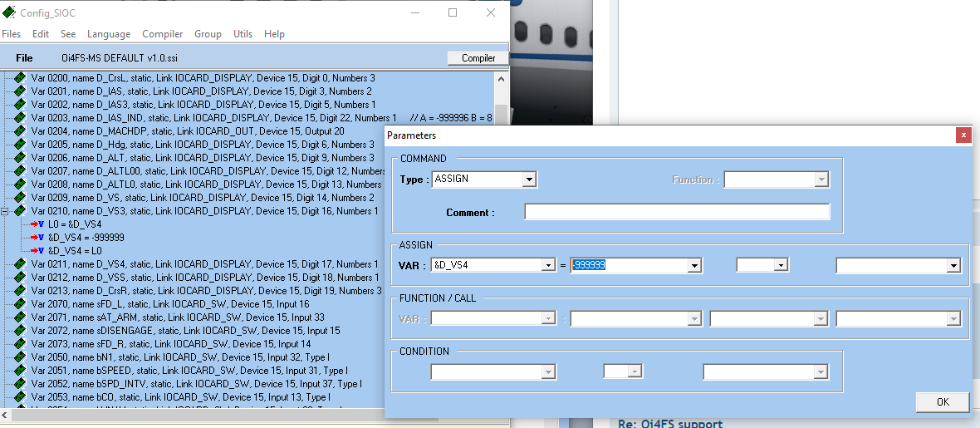980x428 pixels.
Task: Click the vertical scrollbar up arrow
Action: click(x=501, y=78)
